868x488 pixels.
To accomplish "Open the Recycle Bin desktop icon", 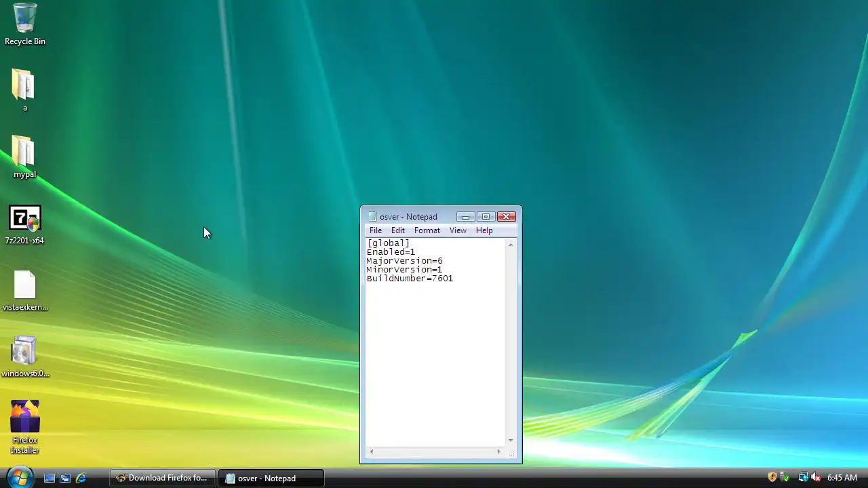I will (25, 24).
